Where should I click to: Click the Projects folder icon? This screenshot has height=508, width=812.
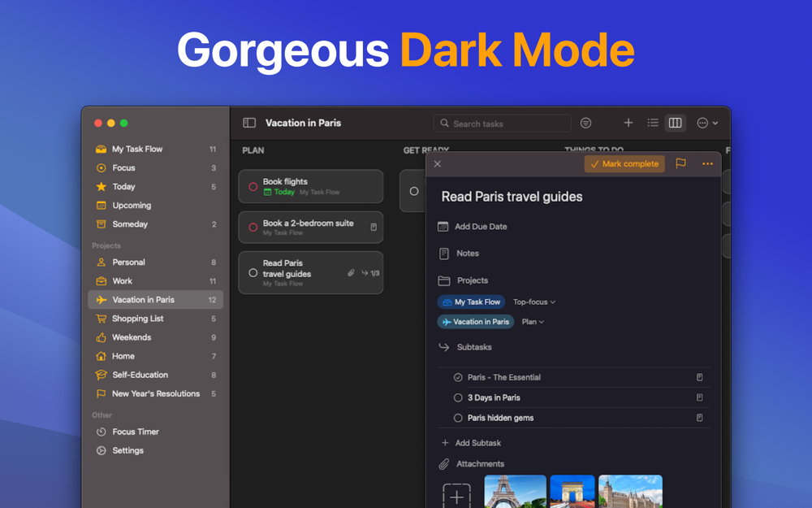coord(444,280)
